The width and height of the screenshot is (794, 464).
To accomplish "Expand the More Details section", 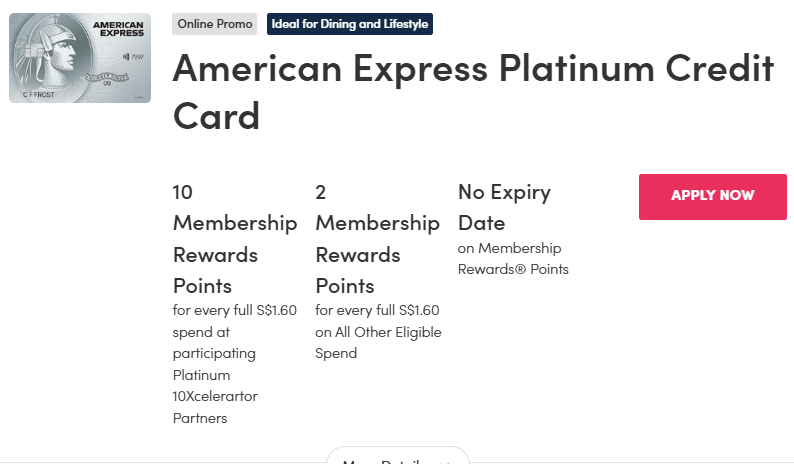I will [x=397, y=459].
